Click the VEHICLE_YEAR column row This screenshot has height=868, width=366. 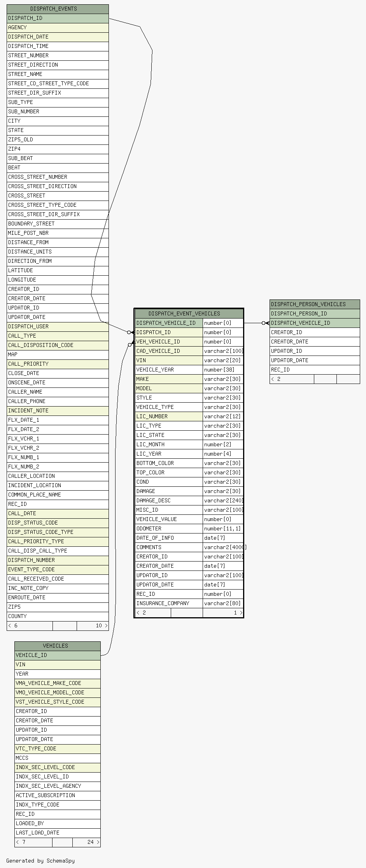(x=169, y=370)
